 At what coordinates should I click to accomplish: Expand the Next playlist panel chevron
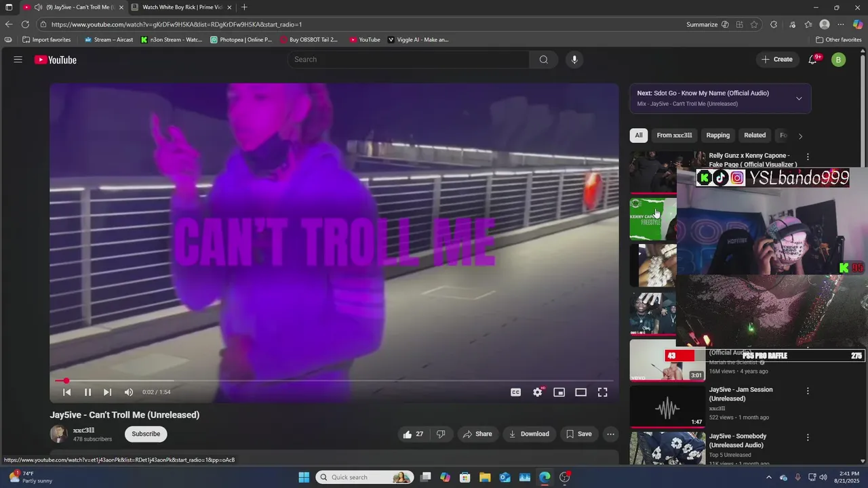click(799, 98)
